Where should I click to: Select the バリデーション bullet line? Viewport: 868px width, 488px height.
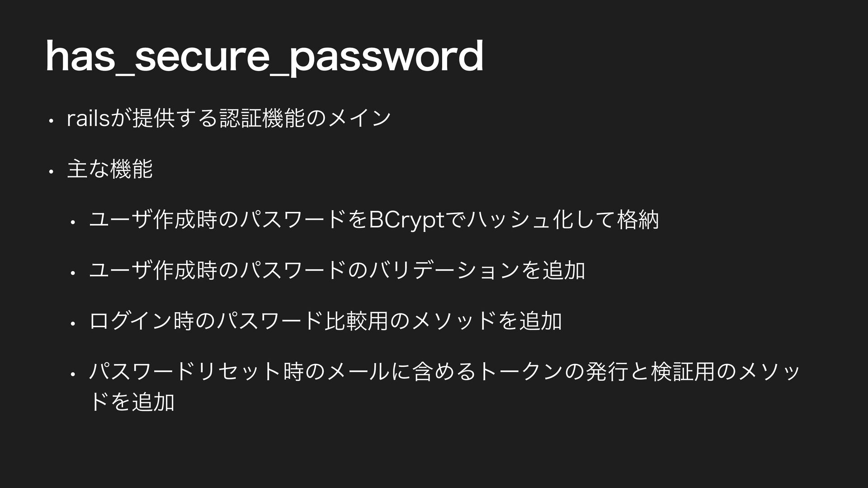tap(337, 270)
